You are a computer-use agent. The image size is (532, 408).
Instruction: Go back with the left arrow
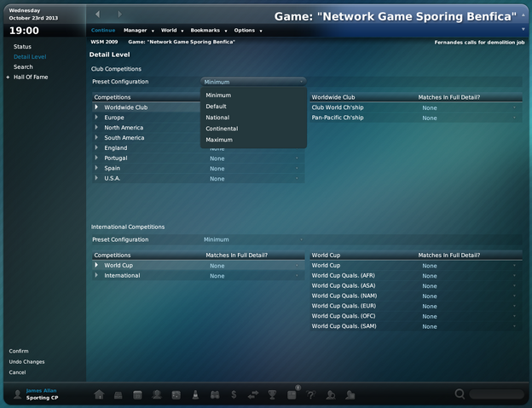pos(98,14)
